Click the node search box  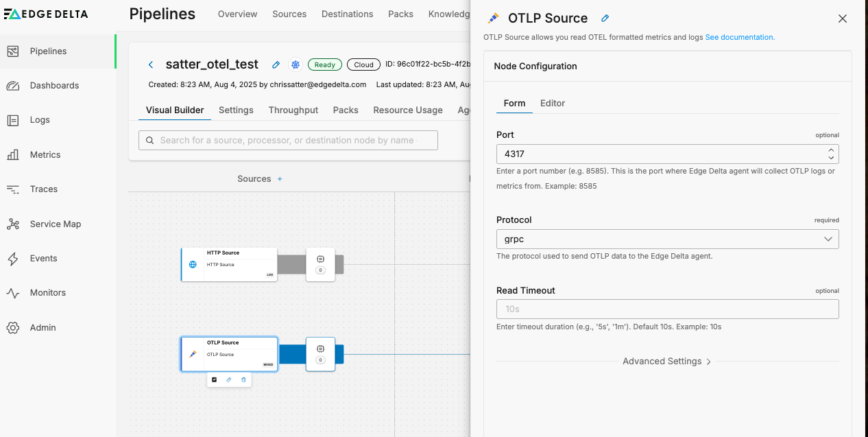288,140
